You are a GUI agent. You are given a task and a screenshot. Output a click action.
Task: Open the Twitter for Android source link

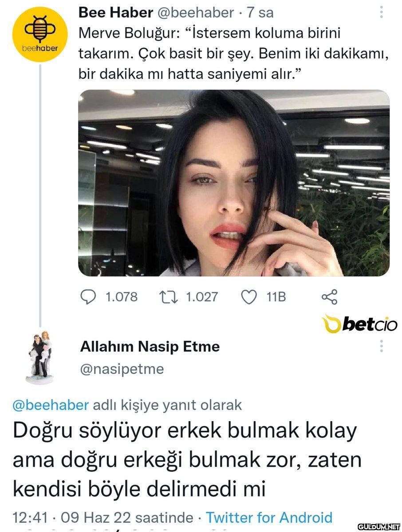[269, 517]
